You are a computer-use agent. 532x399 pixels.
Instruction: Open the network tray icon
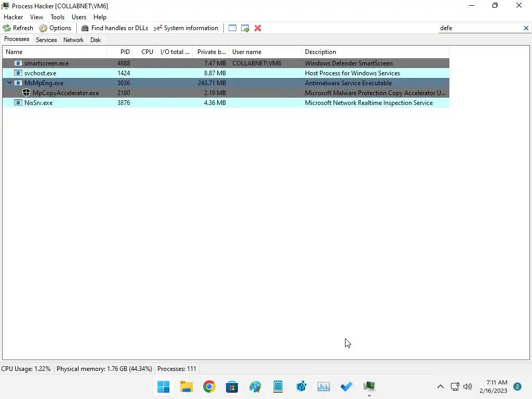455,387
